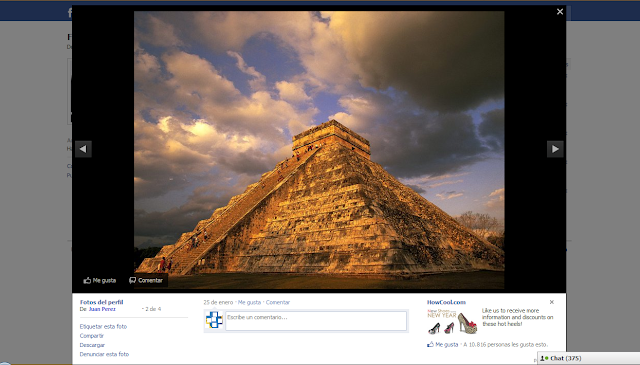Click the pyramid photo
This screenshot has height=365, width=640.
(319, 150)
